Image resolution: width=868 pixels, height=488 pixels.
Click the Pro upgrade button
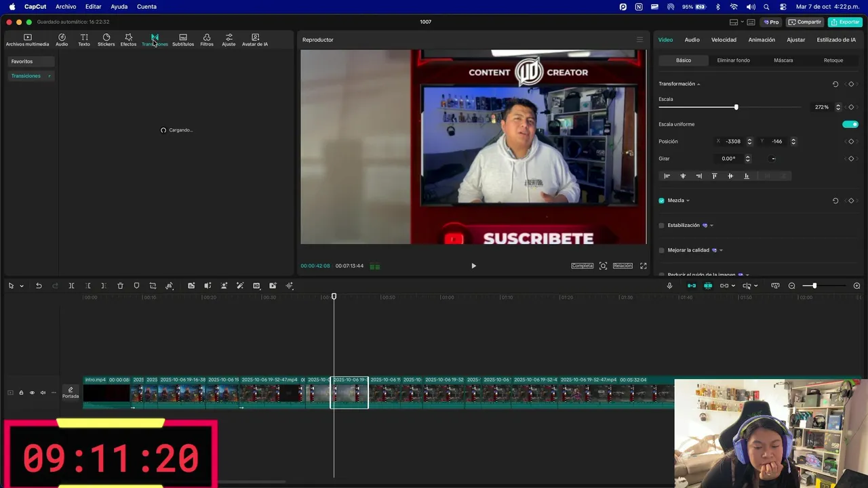(x=771, y=22)
